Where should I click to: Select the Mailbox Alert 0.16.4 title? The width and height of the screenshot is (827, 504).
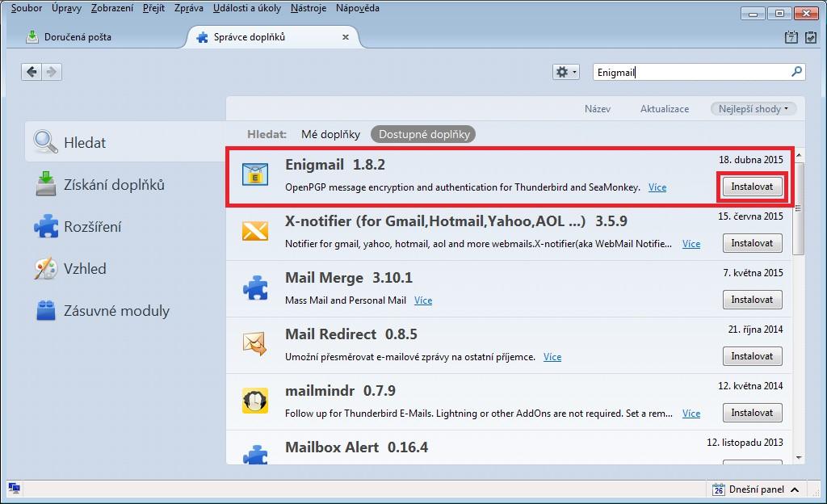point(356,447)
